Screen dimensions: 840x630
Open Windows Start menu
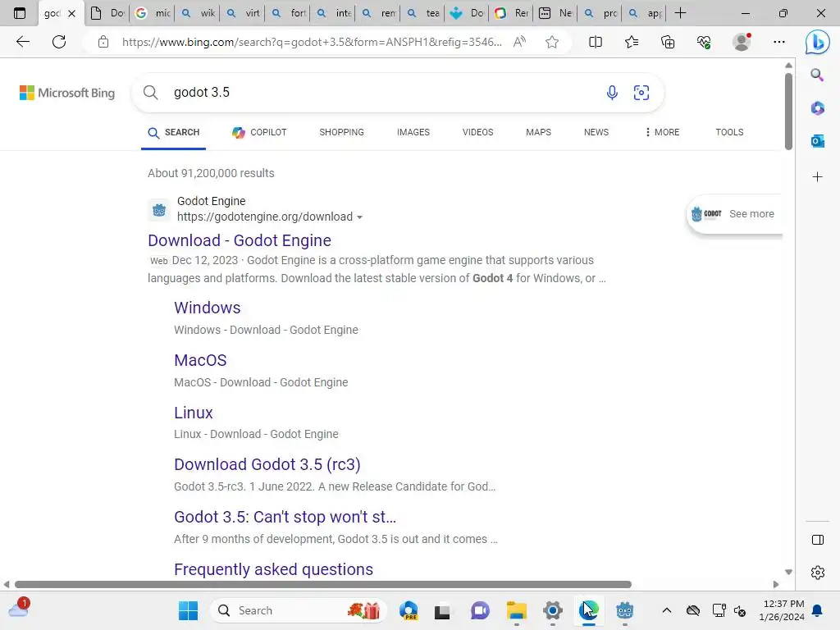[188, 610]
